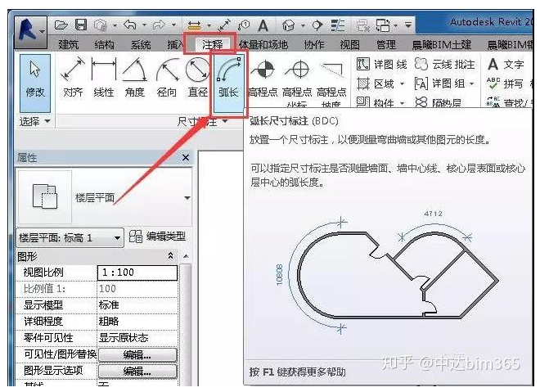
Task: Open the 视图 ribbon tab
Action: [349, 45]
